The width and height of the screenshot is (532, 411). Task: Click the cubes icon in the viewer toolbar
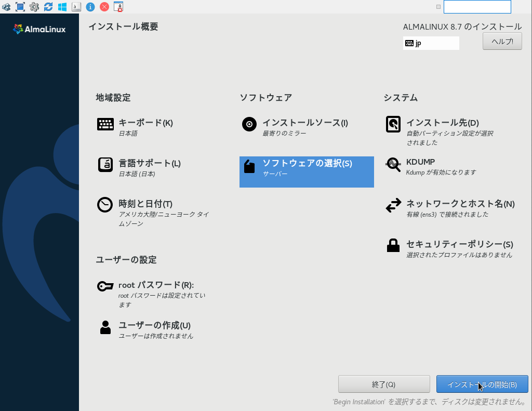(x=6, y=6)
